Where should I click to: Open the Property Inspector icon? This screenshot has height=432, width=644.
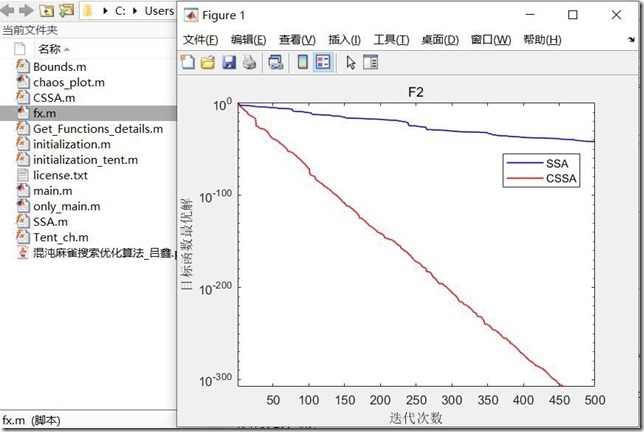coord(370,62)
